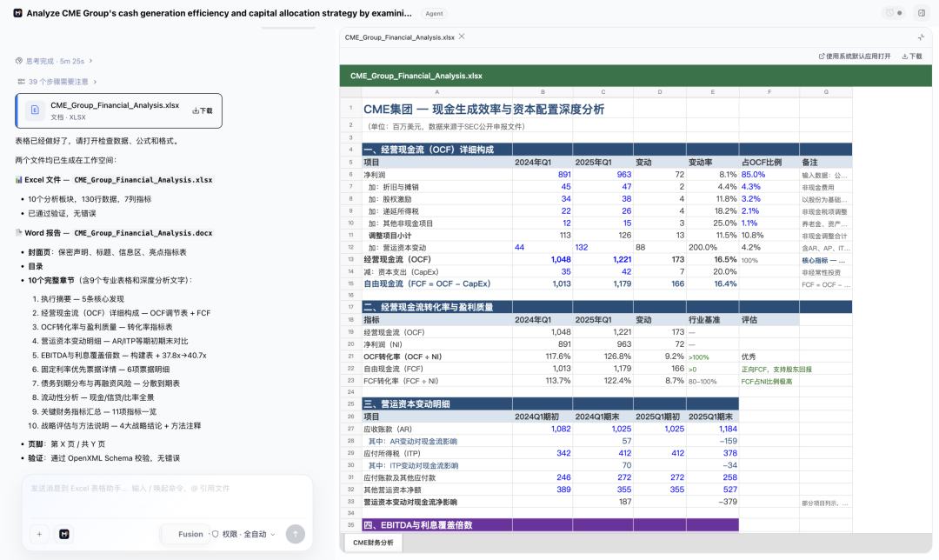939x560 pixels.
Task: Select the value 963 in row 6
Action: [x=603, y=175]
